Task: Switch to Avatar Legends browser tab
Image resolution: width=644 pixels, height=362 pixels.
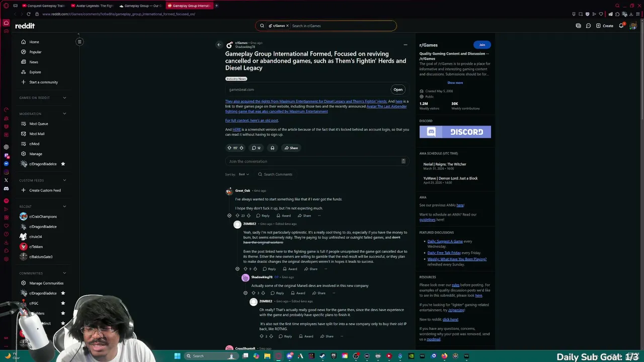Action: 92,6
